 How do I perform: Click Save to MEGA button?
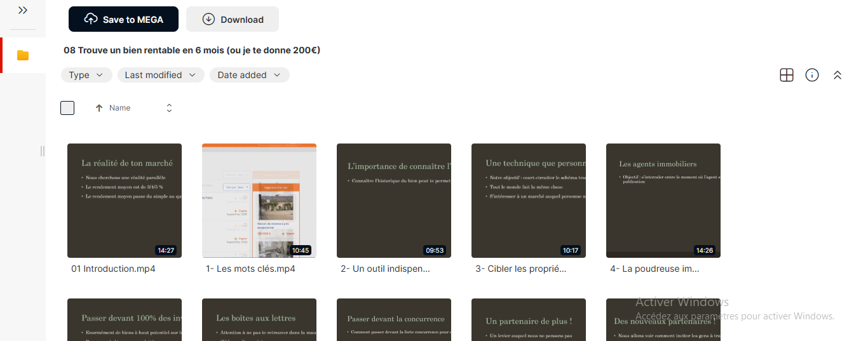click(123, 19)
